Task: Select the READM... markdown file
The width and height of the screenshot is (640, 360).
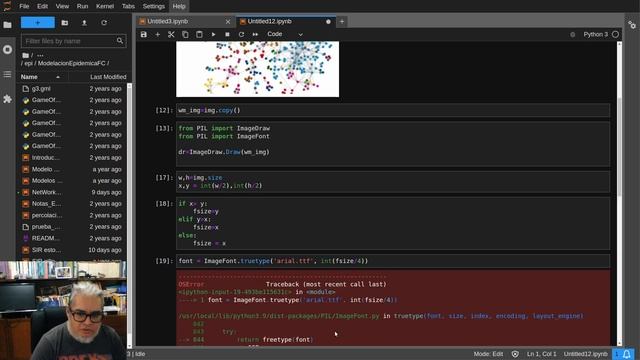Action: coord(72,238)
